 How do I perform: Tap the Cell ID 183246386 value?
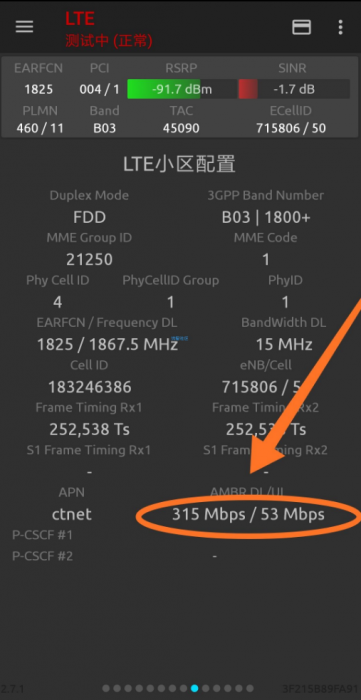pyautogui.click(x=90, y=387)
